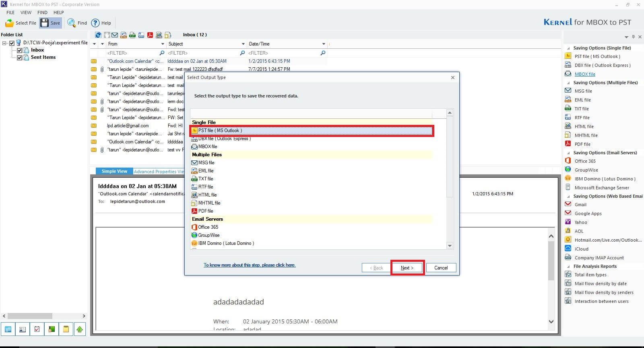This screenshot has height=348, width=644.
Task: Choose PDF file in right saving options panel
Action: click(582, 144)
